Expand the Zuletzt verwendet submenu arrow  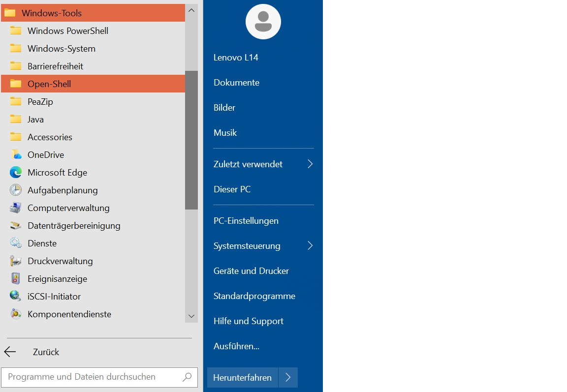[x=310, y=164]
